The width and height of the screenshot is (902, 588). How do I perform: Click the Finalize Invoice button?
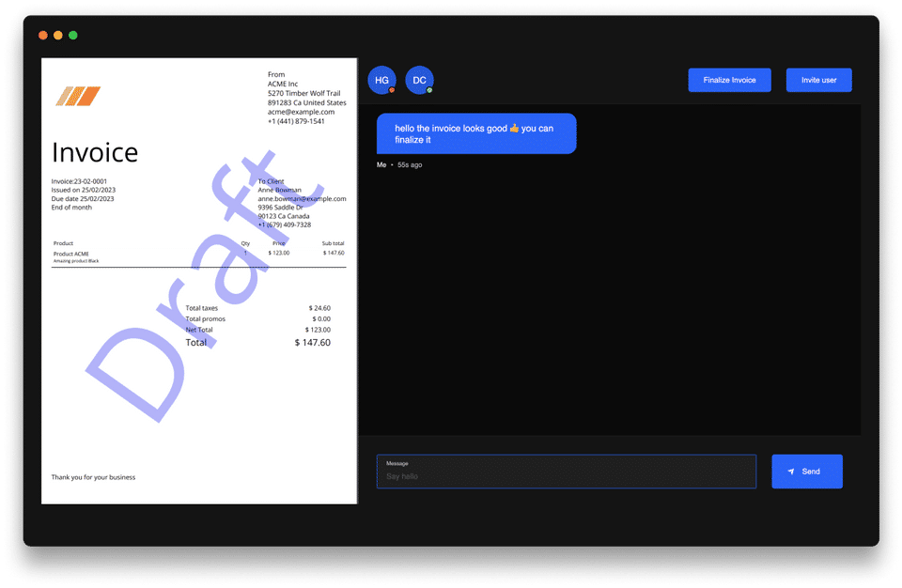click(x=729, y=80)
